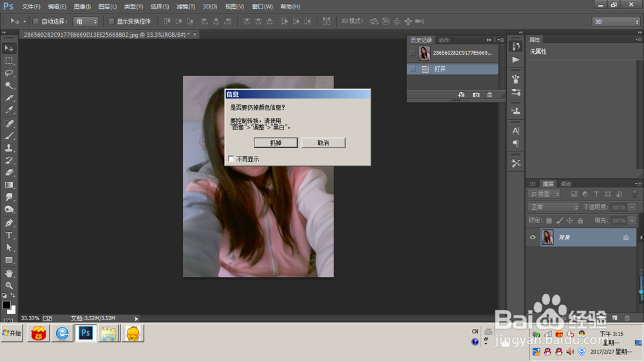Open Internet Explorer from the taskbar

tap(62, 333)
